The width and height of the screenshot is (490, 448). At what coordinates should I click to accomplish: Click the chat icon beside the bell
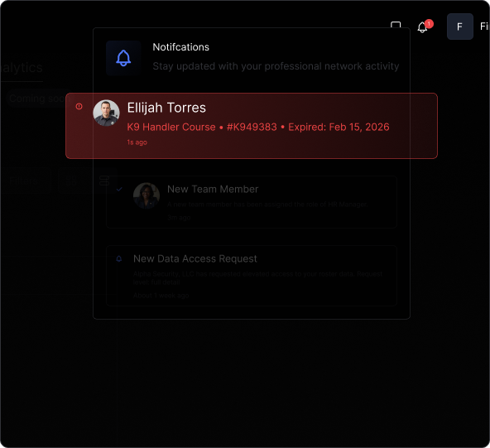(x=396, y=25)
